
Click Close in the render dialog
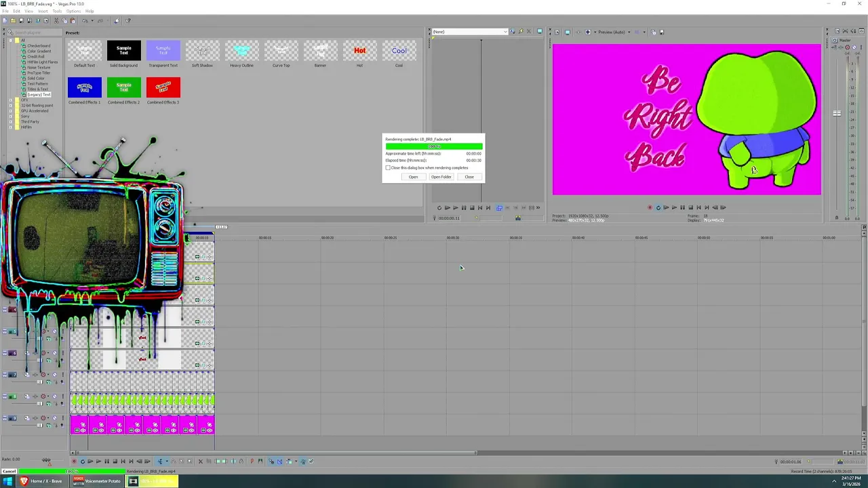(x=469, y=177)
